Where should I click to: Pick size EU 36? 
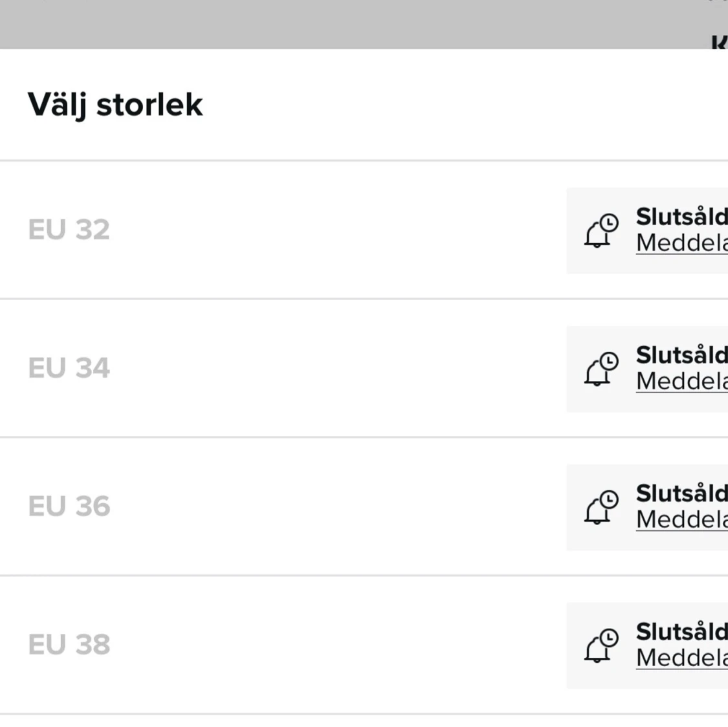point(69,506)
